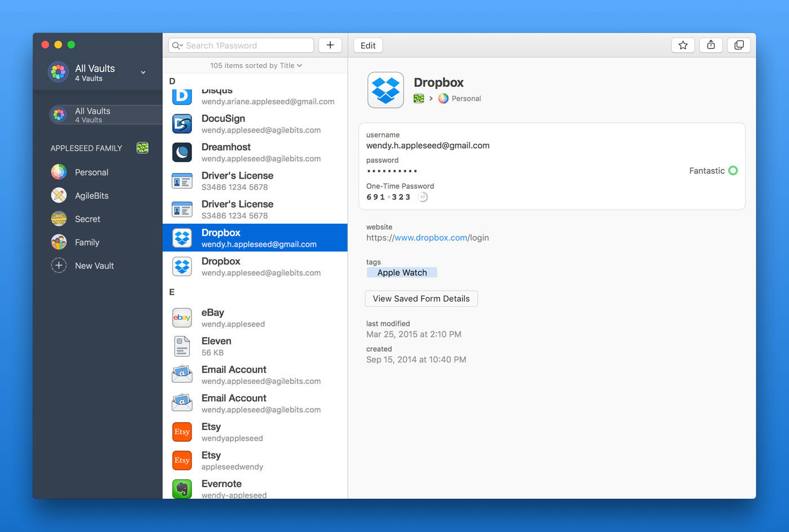789x532 pixels.
Task: Click the last modified date Mar 25, 2015
Action: 414,334
